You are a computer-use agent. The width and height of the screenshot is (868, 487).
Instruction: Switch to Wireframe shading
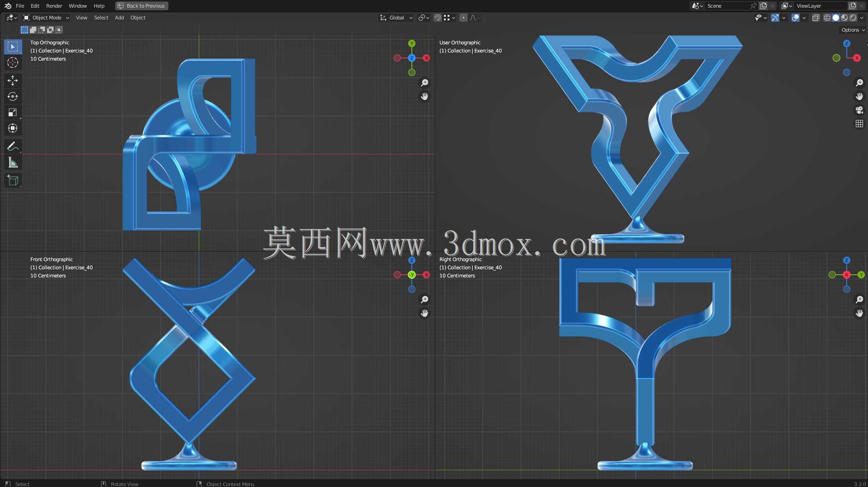point(827,18)
